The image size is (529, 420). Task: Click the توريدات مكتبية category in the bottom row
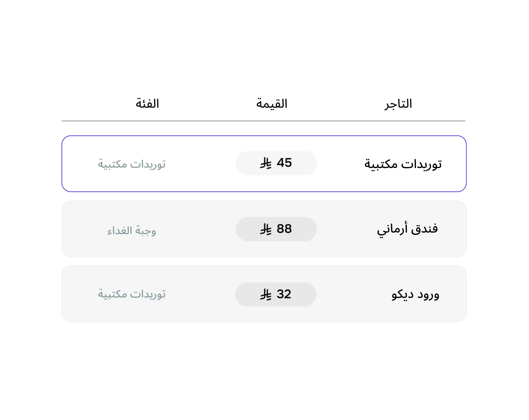pyautogui.click(x=132, y=294)
